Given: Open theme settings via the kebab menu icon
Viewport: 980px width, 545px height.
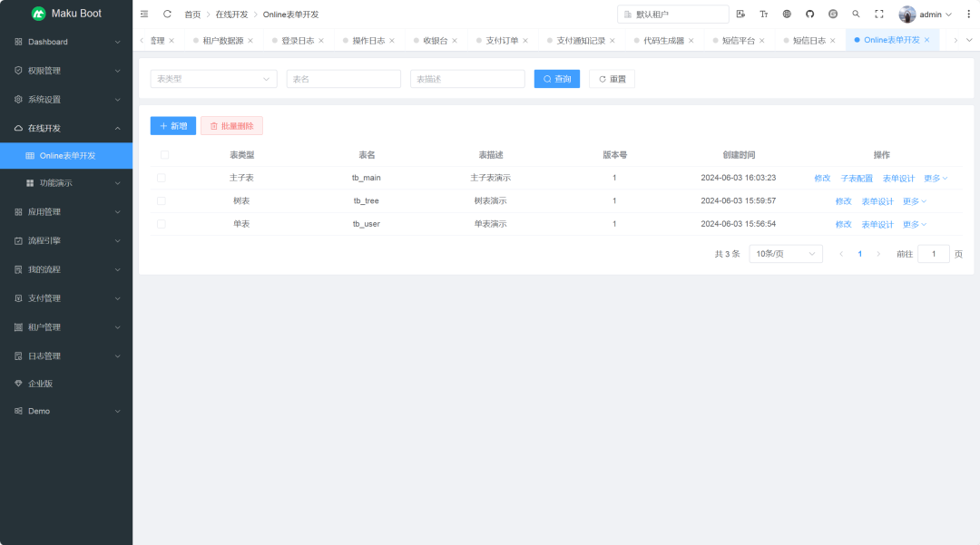Looking at the screenshot, I should point(969,14).
